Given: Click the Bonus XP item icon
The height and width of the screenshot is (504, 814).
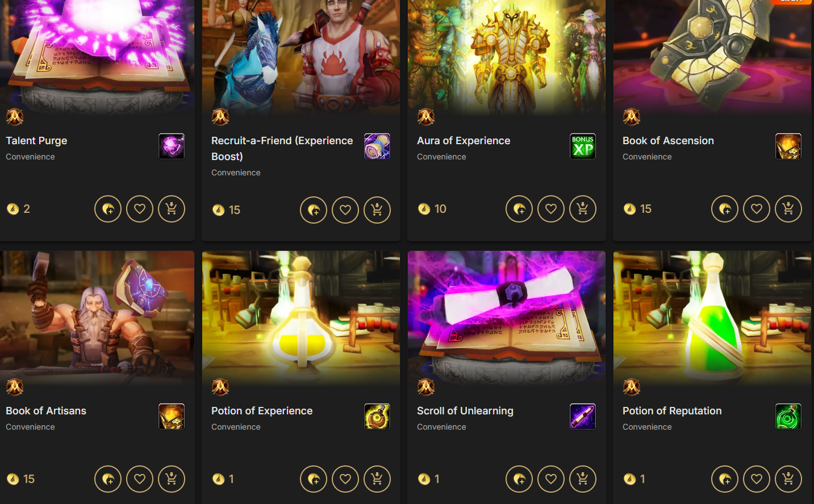Looking at the screenshot, I should (583, 146).
